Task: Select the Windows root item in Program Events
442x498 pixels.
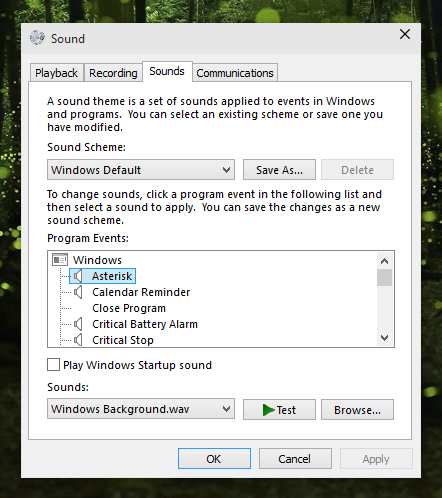Action: tap(97, 260)
